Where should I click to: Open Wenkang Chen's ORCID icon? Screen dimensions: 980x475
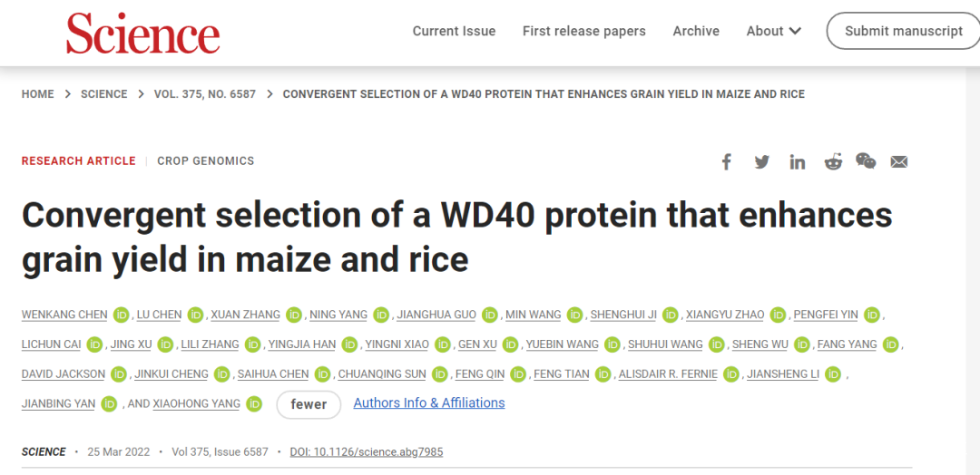tap(122, 315)
